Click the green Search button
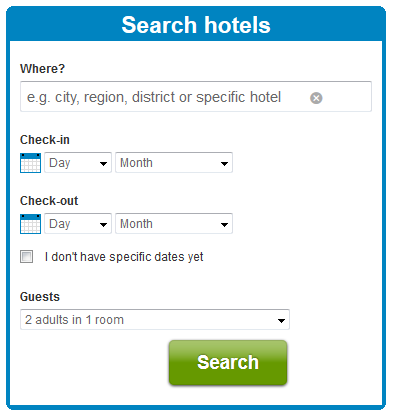Screen dimensions: 393x415 (228, 363)
